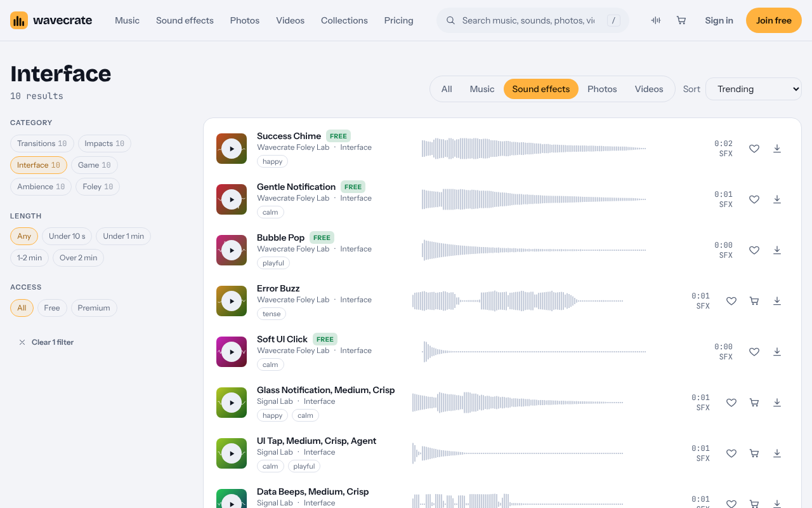Open Collections in top navigation
Screen dimensions: 812x508
click(x=344, y=20)
